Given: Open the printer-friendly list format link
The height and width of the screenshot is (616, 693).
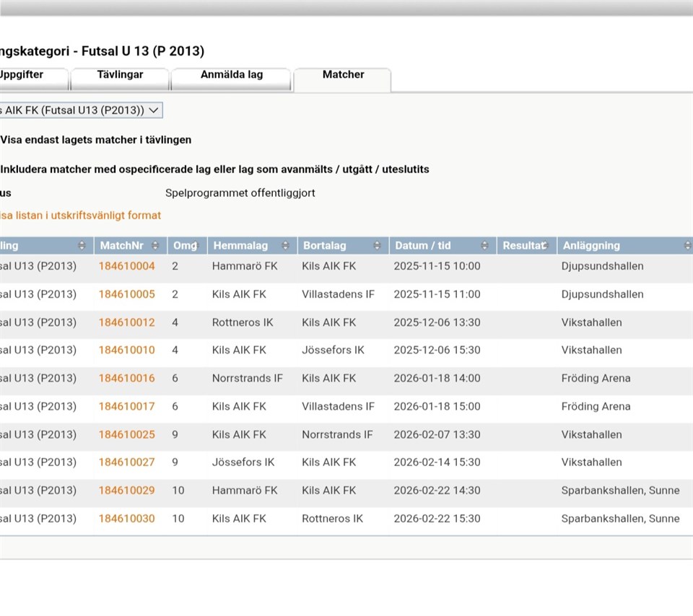Looking at the screenshot, I should click(x=79, y=216).
